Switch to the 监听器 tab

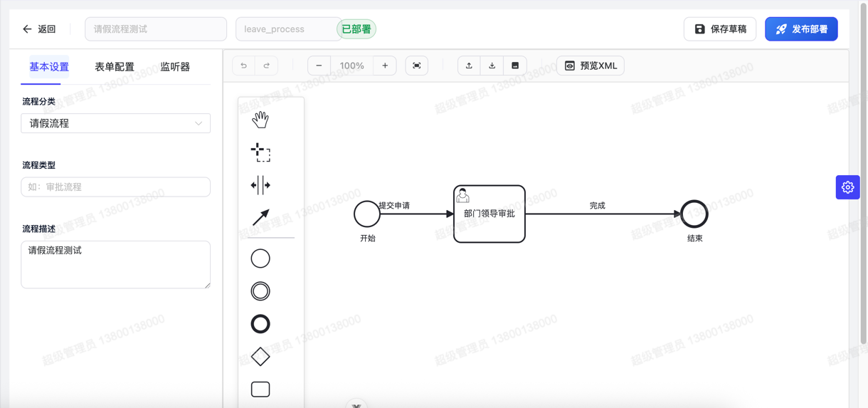click(x=175, y=67)
